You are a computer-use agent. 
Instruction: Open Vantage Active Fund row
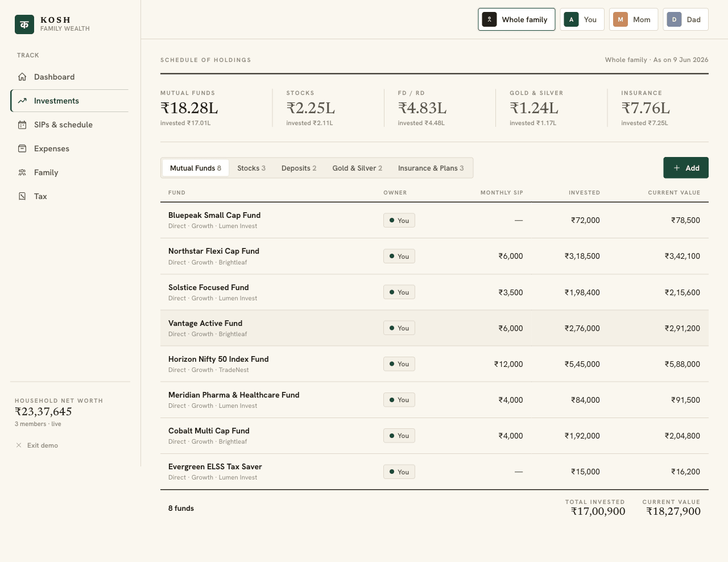[x=435, y=328]
